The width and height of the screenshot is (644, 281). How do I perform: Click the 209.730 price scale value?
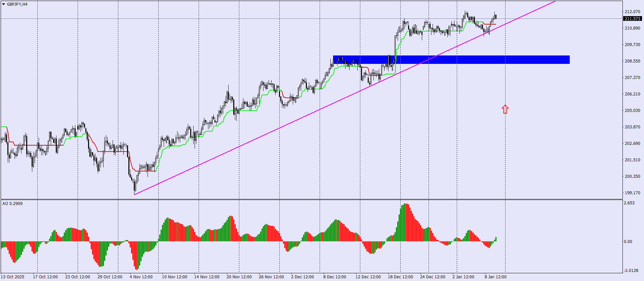(633, 45)
